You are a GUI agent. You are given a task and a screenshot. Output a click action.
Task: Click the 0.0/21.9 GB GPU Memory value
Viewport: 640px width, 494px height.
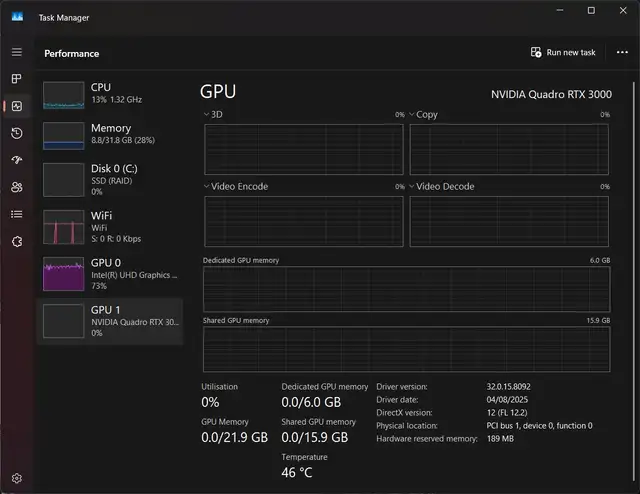coord(234,437)
